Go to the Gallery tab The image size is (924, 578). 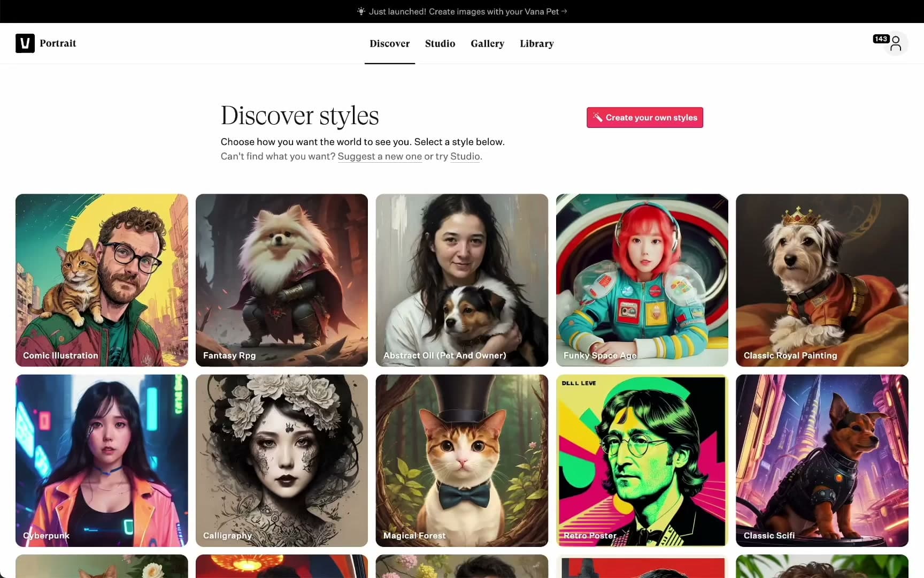click(x=488, y=44)
